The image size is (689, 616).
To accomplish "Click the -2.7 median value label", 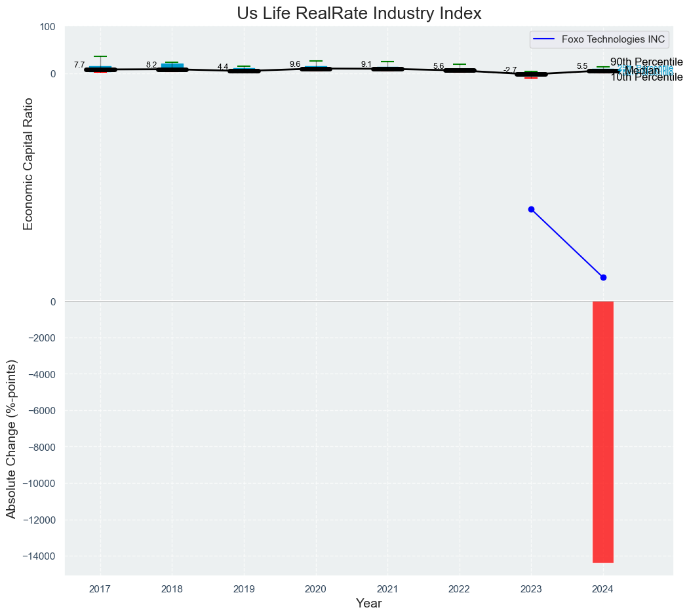I will [x=510, y=70].
